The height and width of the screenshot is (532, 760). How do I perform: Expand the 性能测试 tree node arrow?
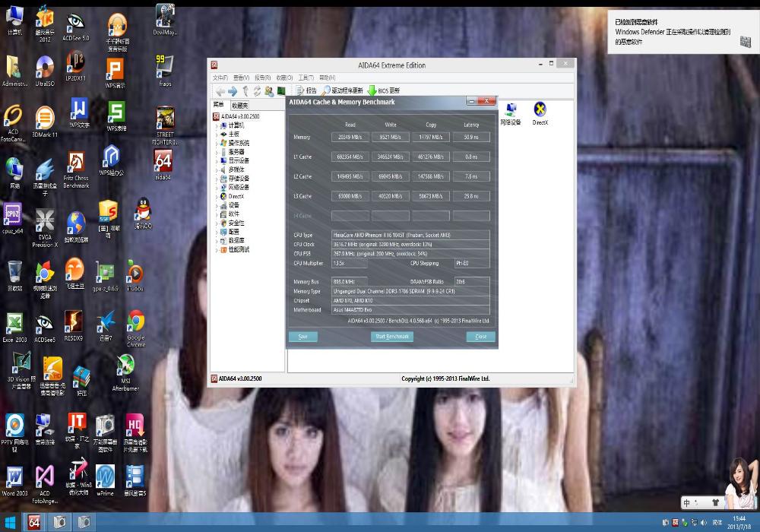[x=217, y=249]
